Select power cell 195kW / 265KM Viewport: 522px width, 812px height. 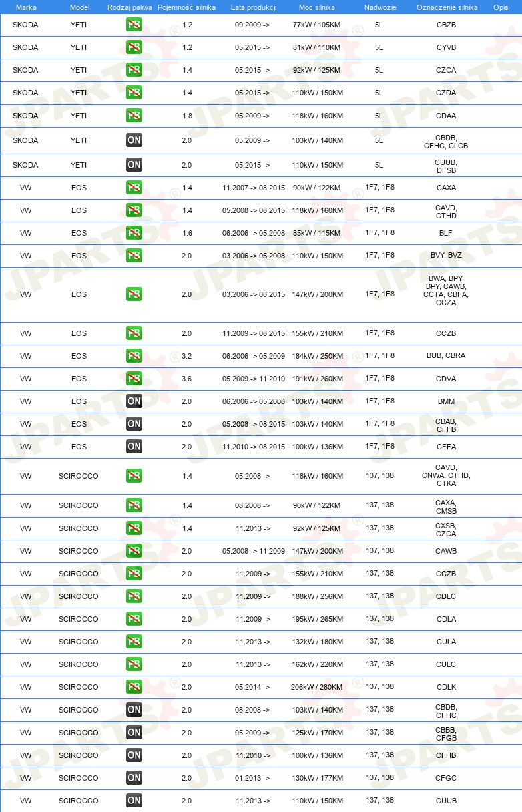pos(318,619)
